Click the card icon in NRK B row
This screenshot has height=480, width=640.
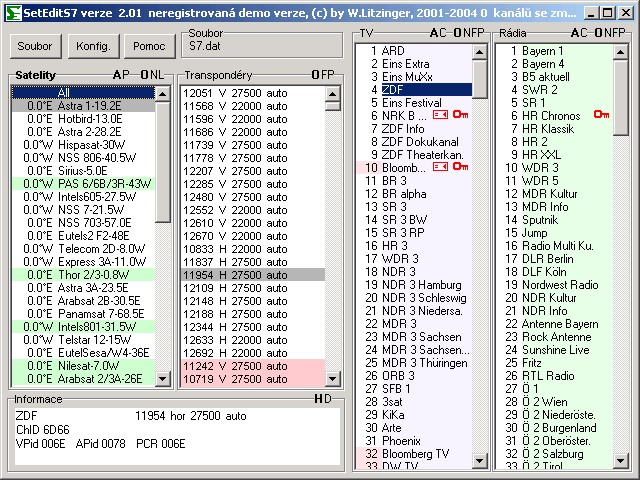pos(440,116)
